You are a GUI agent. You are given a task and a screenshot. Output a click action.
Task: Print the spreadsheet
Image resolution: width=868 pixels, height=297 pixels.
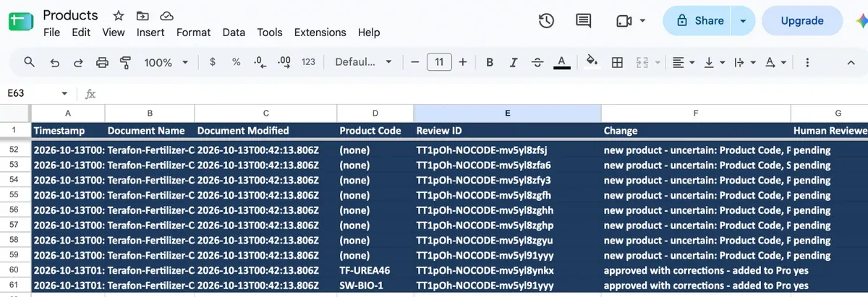102,62
